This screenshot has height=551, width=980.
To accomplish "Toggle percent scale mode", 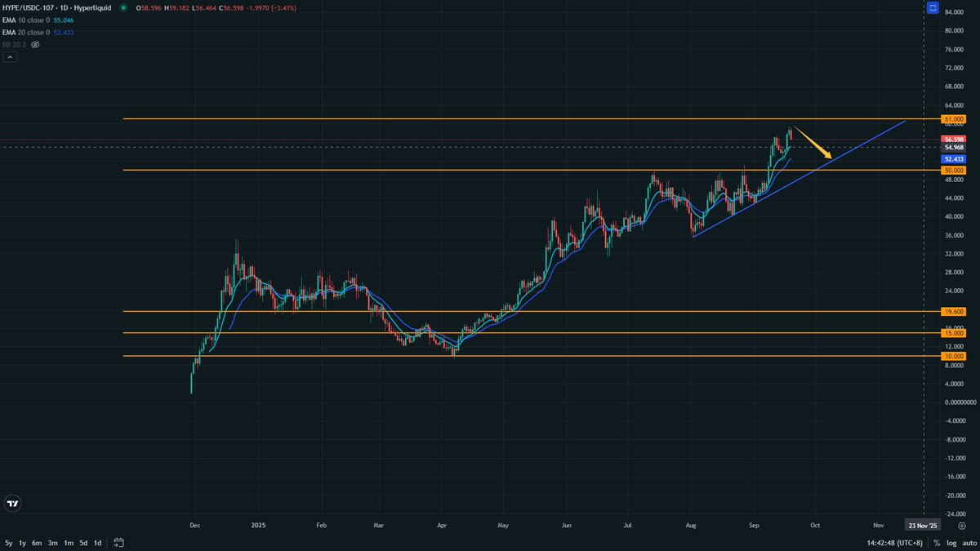I will pos(938,543).
